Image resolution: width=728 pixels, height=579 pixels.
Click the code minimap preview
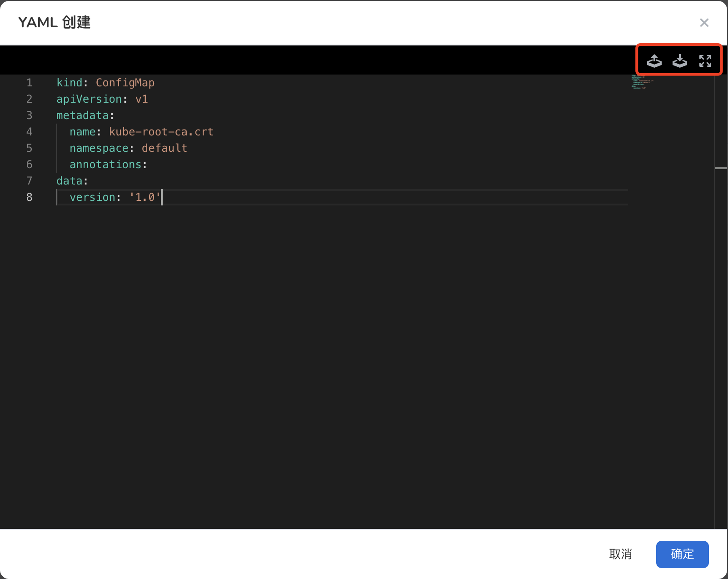coord(642,82)
